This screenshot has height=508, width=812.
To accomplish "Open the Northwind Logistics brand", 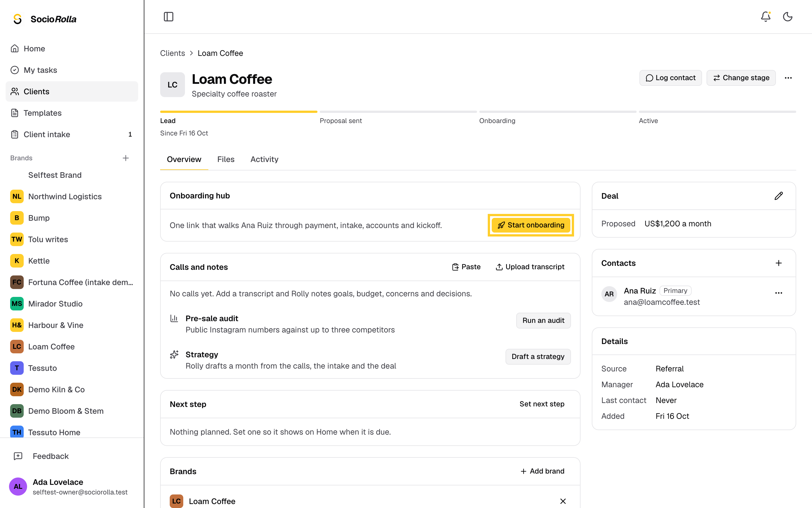I will pos(72,196).
